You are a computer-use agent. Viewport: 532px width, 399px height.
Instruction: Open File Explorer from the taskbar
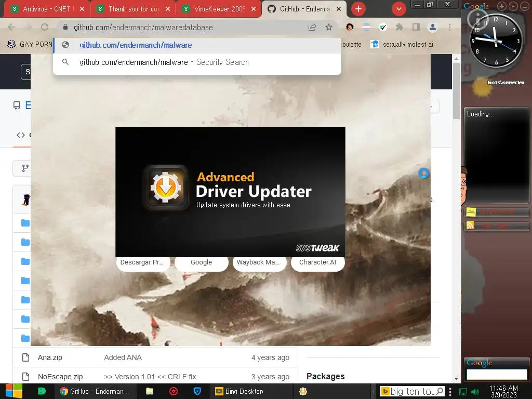[x=150, y=391]
